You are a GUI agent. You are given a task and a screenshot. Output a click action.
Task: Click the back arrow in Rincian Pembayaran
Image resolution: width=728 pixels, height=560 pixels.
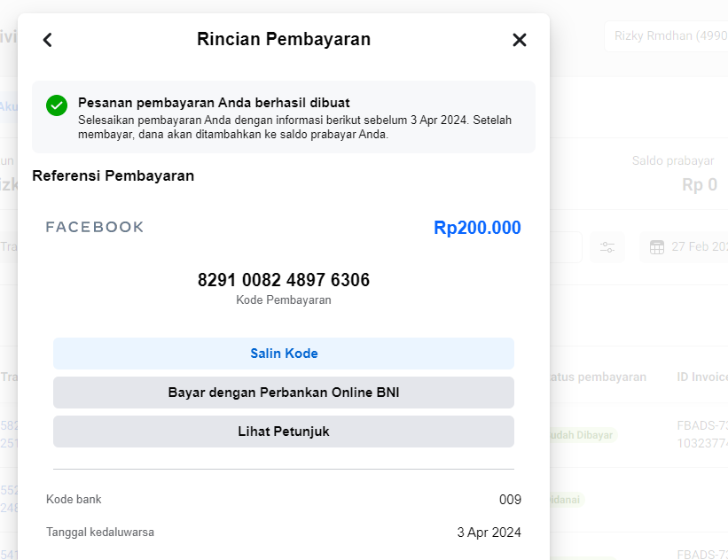48,40
